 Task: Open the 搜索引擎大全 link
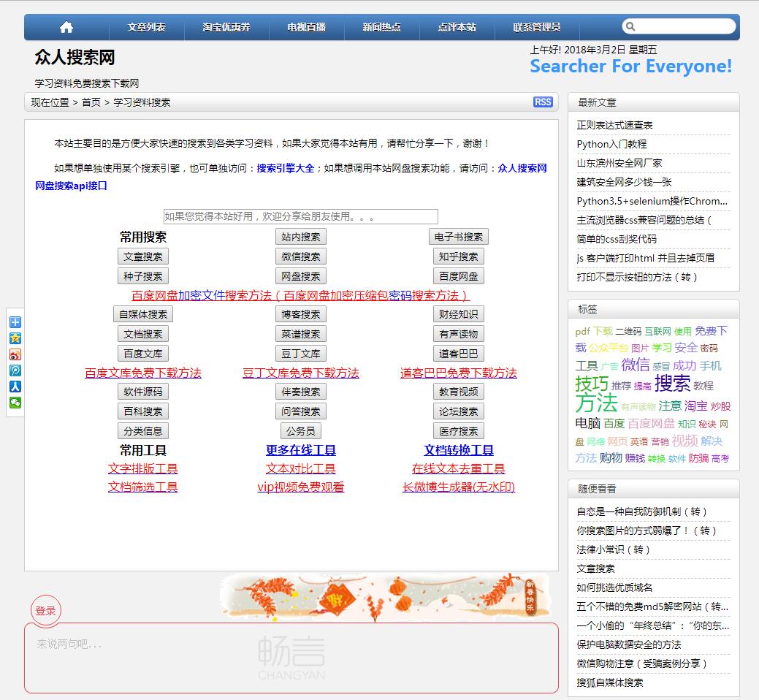tap(286, 168)
